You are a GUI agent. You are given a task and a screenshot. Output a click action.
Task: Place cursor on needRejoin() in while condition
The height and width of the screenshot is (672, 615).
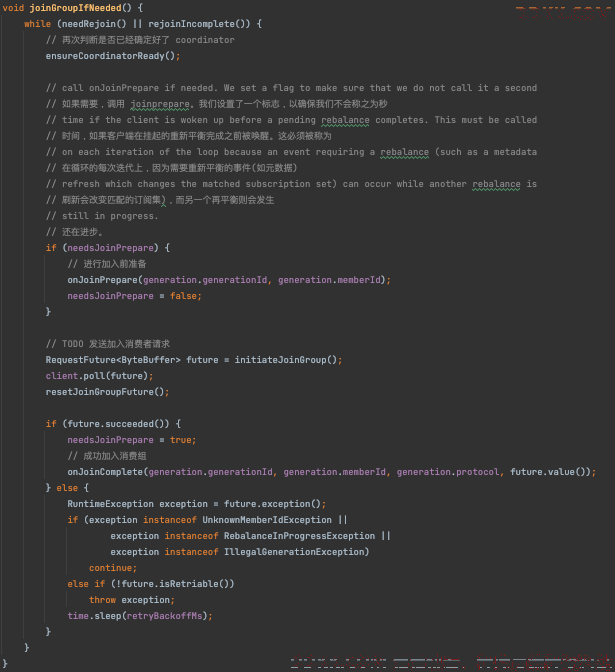pos(94,24)
